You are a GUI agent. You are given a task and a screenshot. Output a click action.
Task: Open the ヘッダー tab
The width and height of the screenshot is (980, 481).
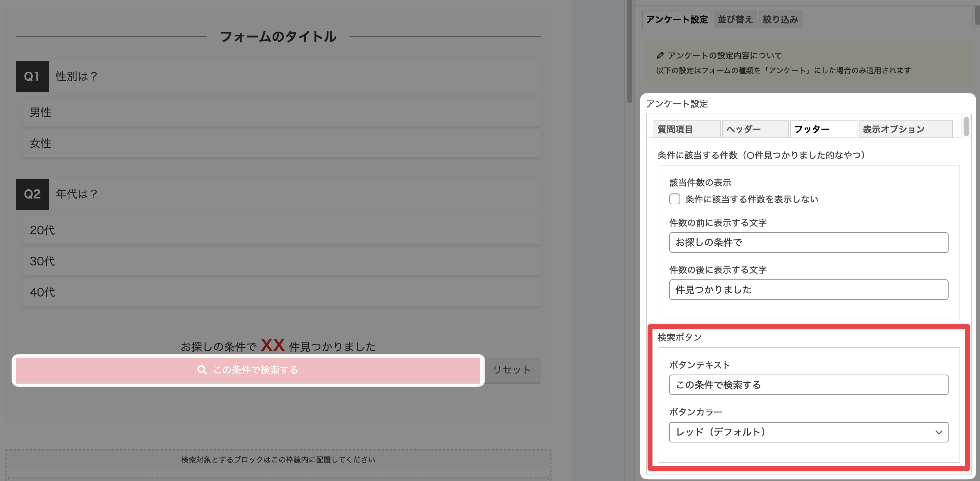tap(755, 129)
